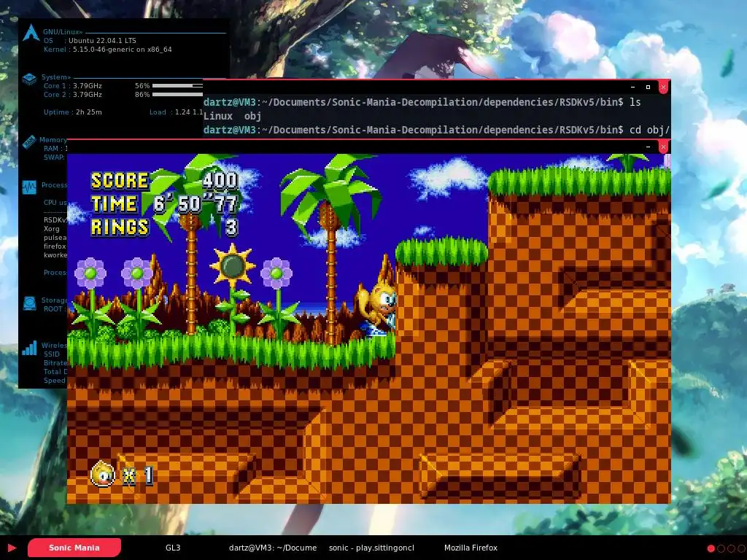Click the score value 400

click(x=220, y=181)
